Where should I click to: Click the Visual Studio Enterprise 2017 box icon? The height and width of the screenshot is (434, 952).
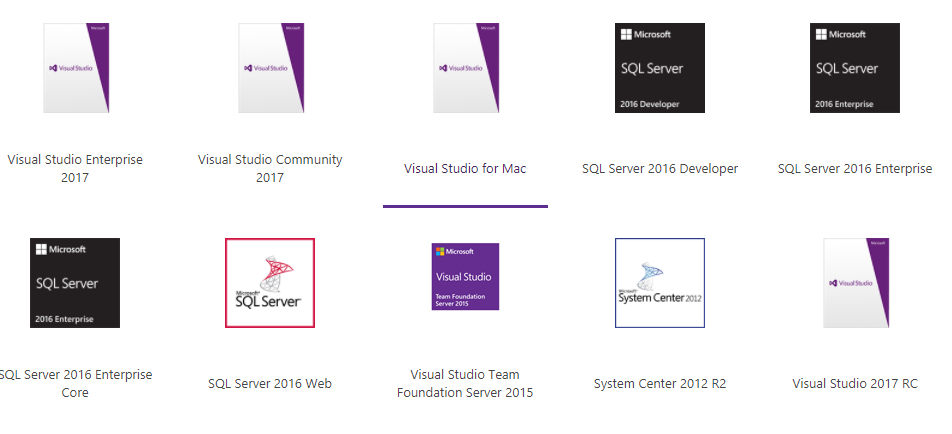point(75,68)
